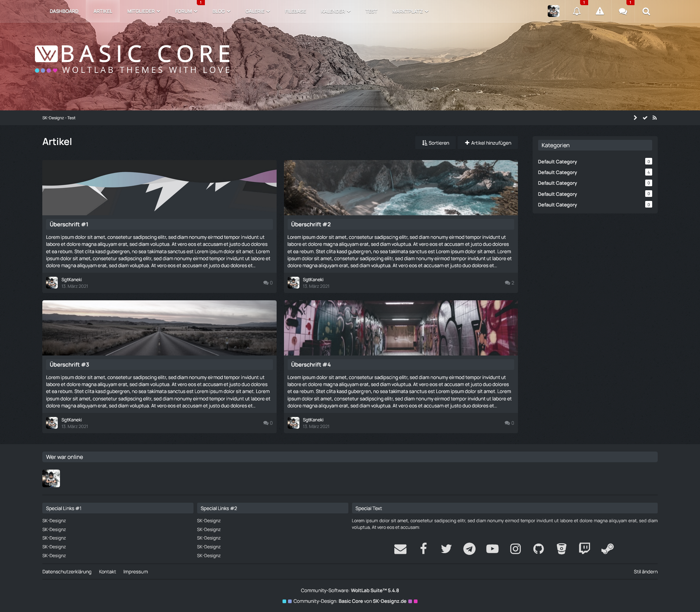Open the search magnifier icon
Screen dimensions: 700x612
[x=646, y=11]
